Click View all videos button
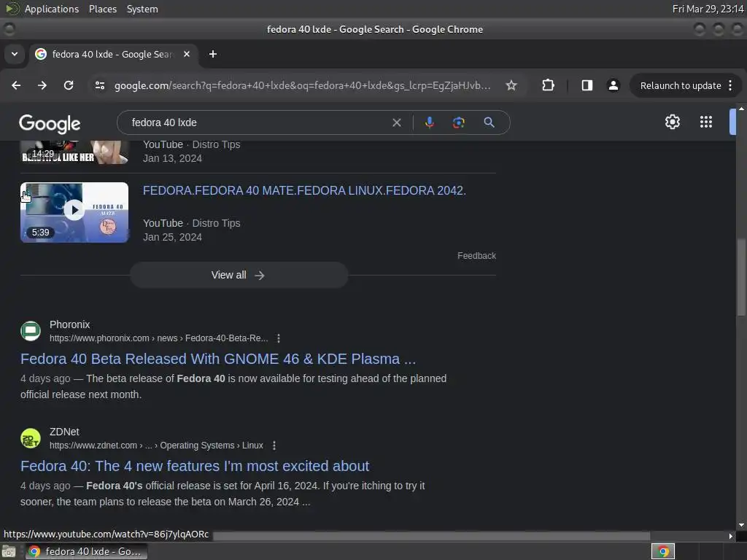Screen dimensions: 747x560 coord(239,275)
